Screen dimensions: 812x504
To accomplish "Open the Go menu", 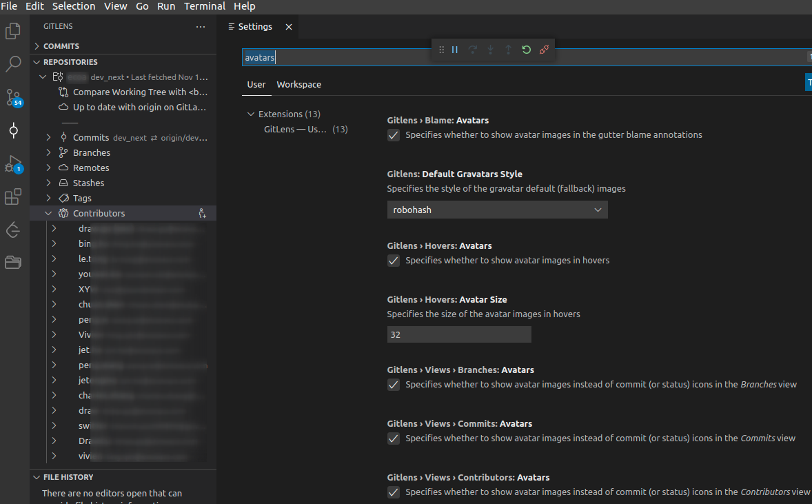I will 142,6.
